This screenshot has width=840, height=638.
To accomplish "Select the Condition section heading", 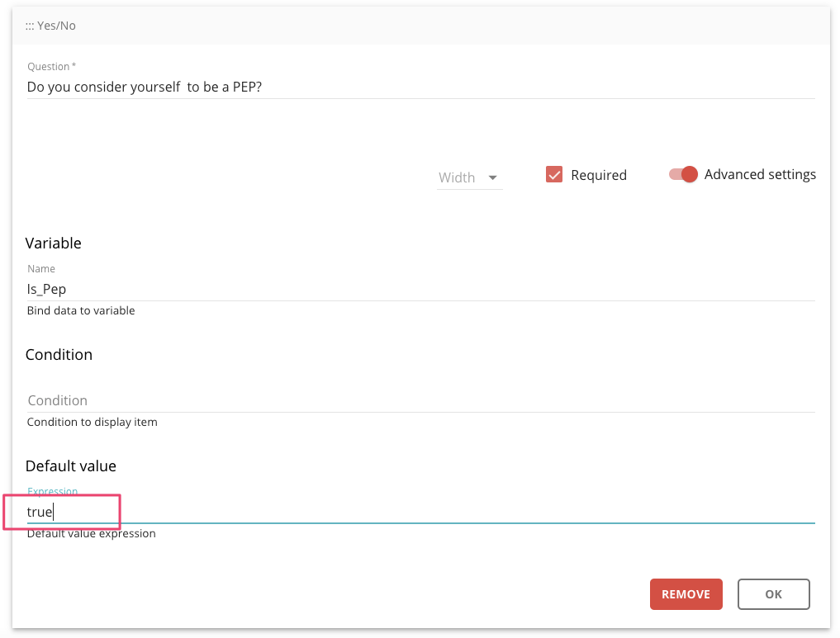I will [59, 355].
